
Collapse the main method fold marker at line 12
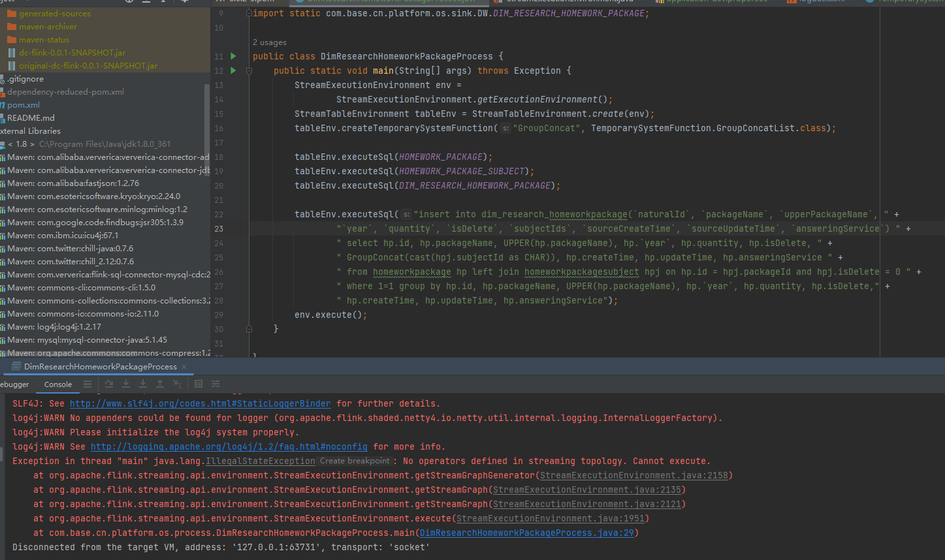click(249, 70)
